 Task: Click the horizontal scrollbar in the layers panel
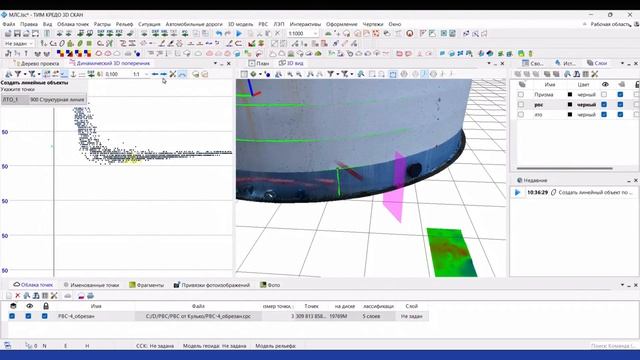564,168
